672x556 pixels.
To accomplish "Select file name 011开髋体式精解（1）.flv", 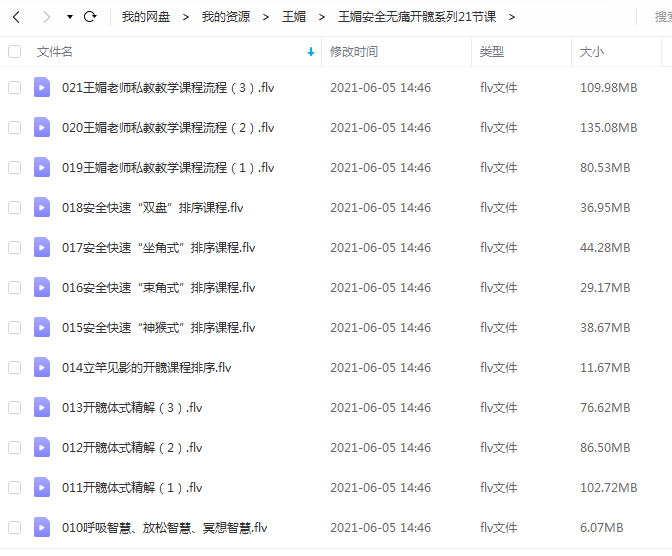I will [x=132, y=487].
